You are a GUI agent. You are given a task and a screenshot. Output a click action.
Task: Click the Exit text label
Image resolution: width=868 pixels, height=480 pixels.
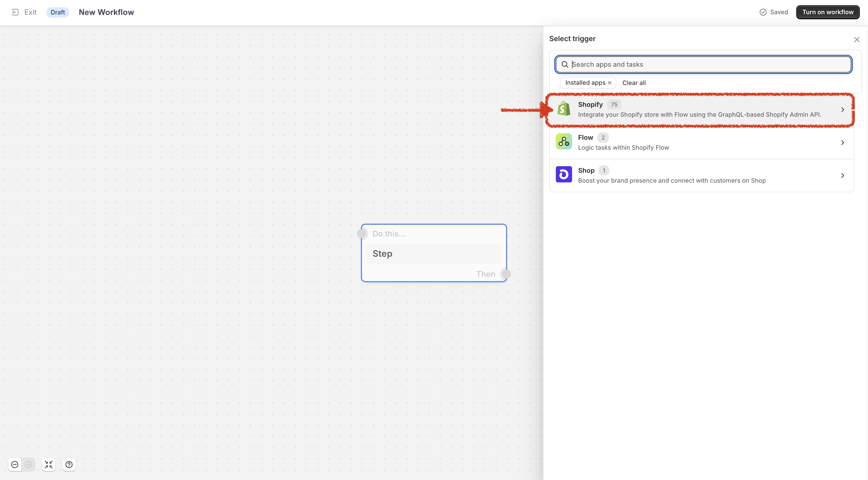(x=30, y=12)
